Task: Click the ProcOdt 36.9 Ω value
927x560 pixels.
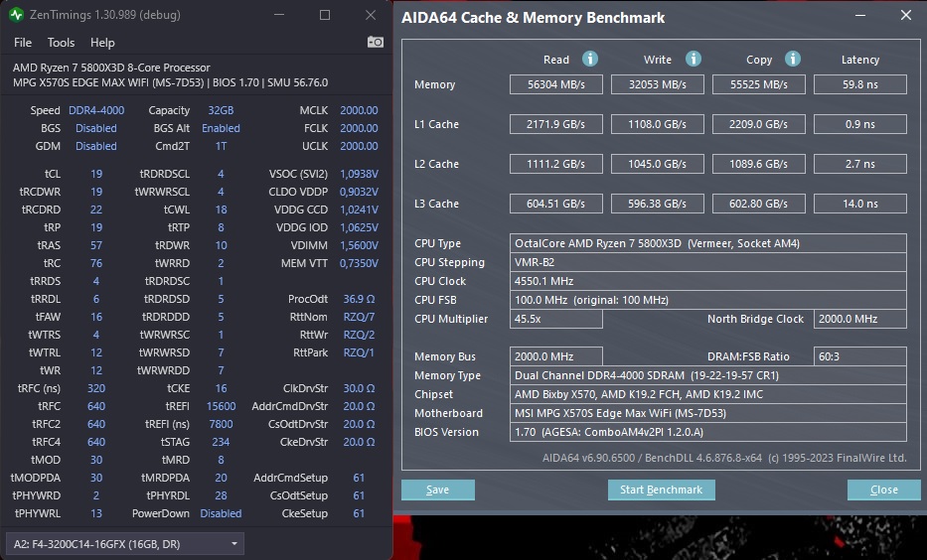Action: tap(359, 299)
